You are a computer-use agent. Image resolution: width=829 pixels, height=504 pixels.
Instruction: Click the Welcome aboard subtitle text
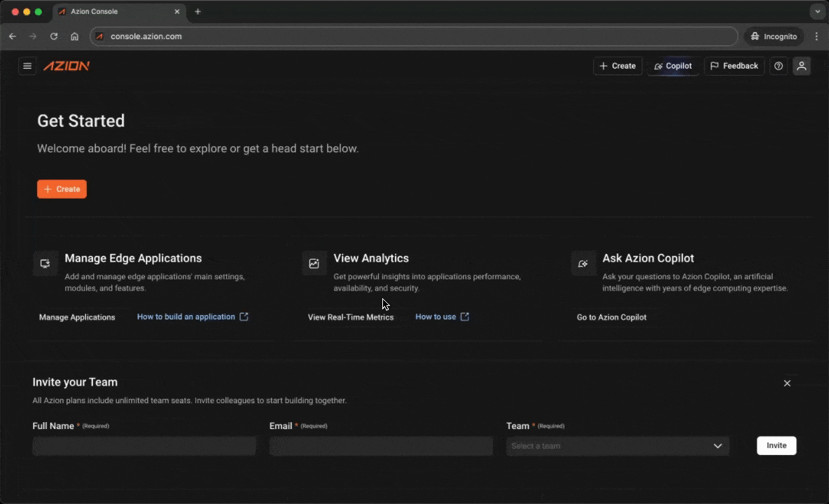click(197, 148)
